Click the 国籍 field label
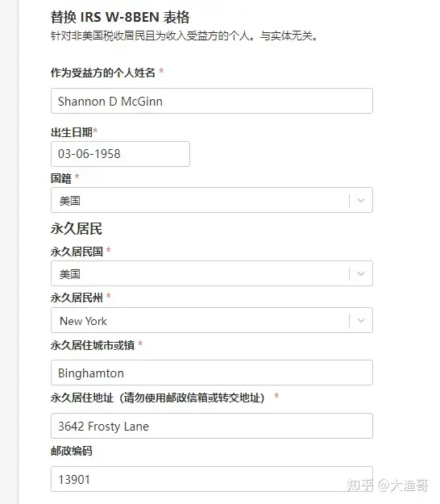This screenshot has height=504, width=440. [x=60, y=178]
